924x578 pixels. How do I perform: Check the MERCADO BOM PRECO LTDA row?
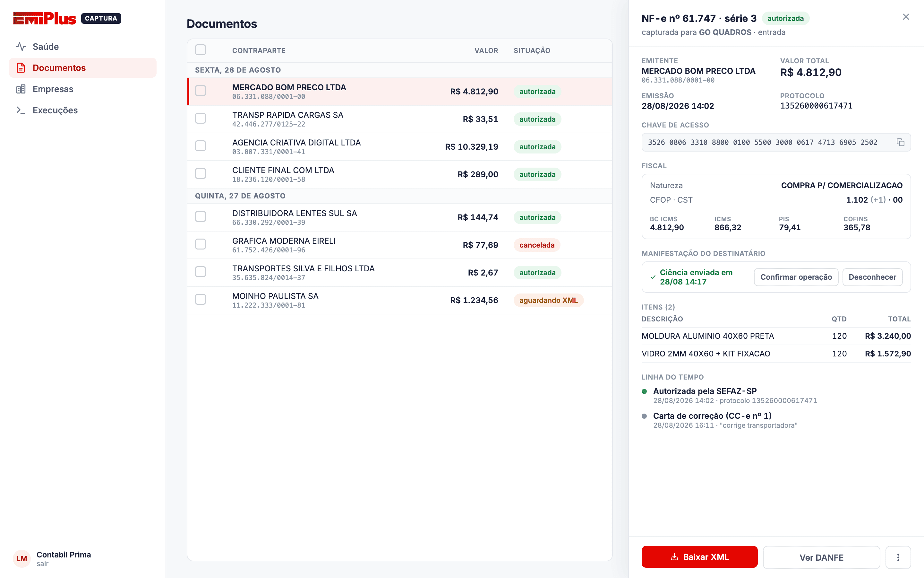[x=201, y=91]
